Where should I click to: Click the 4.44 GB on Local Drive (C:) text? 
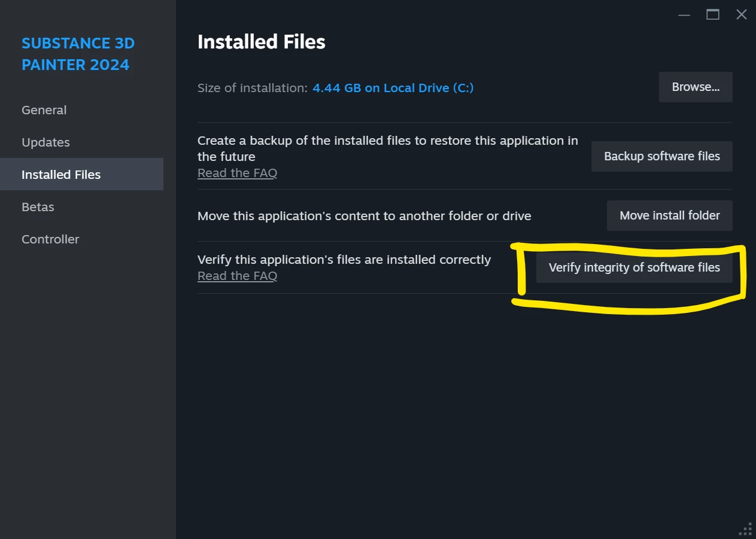(393, 88)
